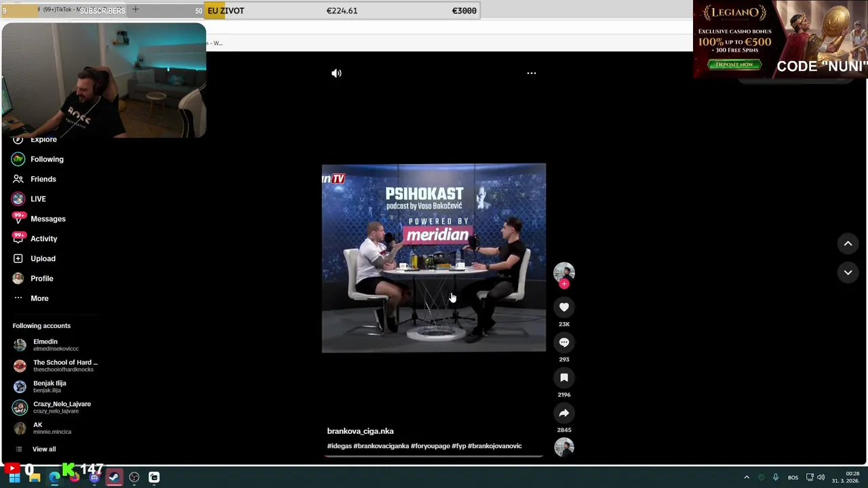Click the Following sidebar icon

click(18, 159)
